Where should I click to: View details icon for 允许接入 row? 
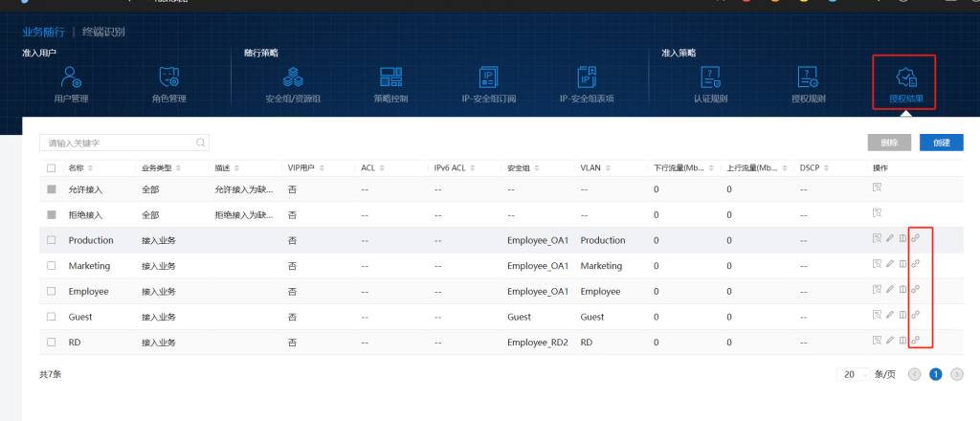876,188
